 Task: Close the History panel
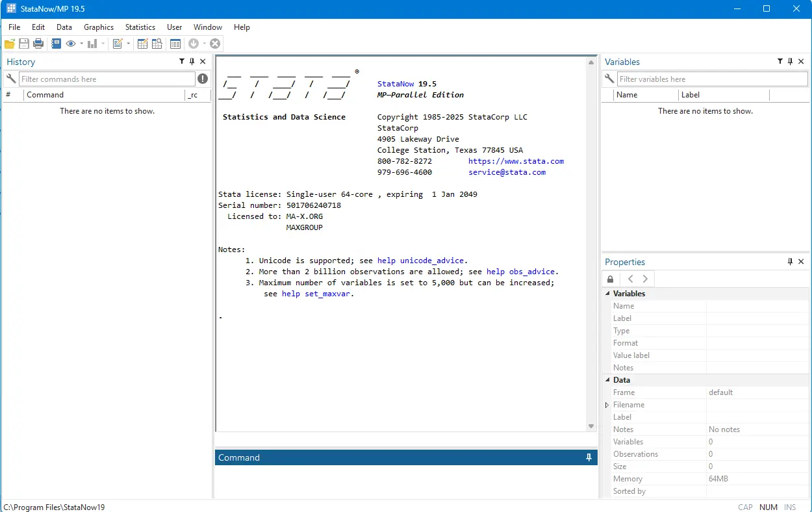(x=203, y=61)
